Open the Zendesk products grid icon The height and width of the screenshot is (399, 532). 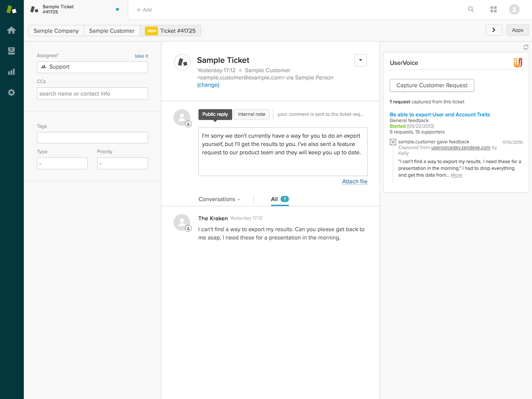point(492,9)
